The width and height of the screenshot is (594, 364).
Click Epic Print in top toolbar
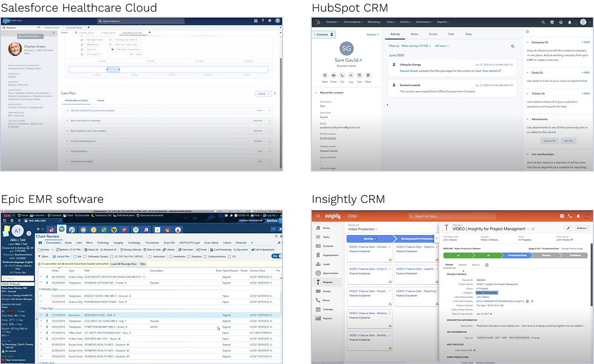(x=255, y=215)
